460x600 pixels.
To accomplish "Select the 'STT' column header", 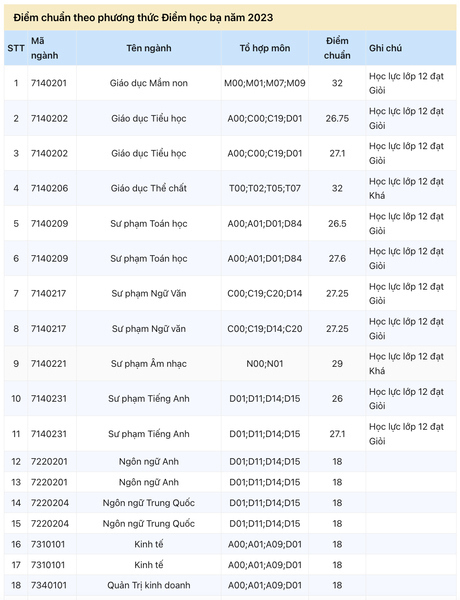I will (x=16, y=48).
